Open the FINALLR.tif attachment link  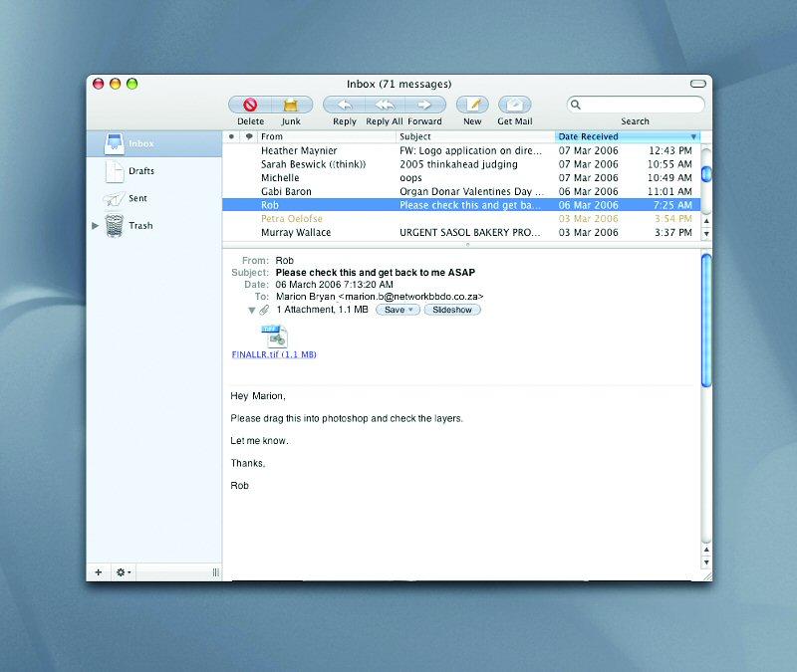point(274,353)
